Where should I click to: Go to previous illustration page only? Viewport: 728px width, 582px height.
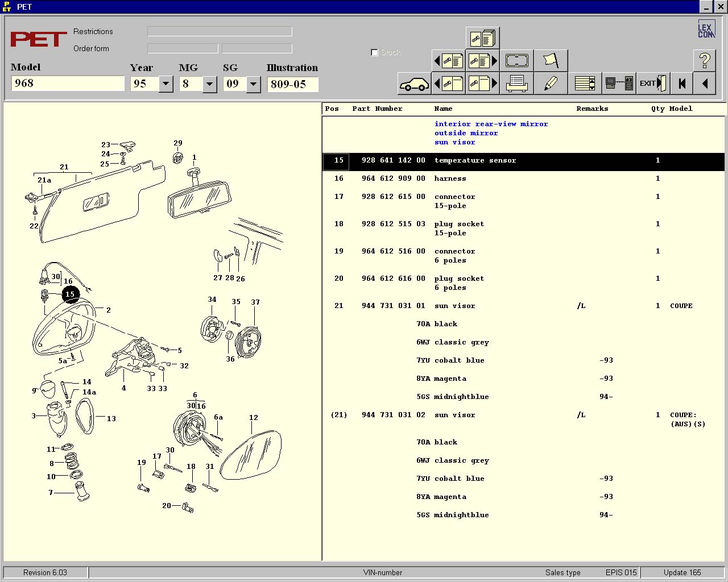[x=449, y=84]
